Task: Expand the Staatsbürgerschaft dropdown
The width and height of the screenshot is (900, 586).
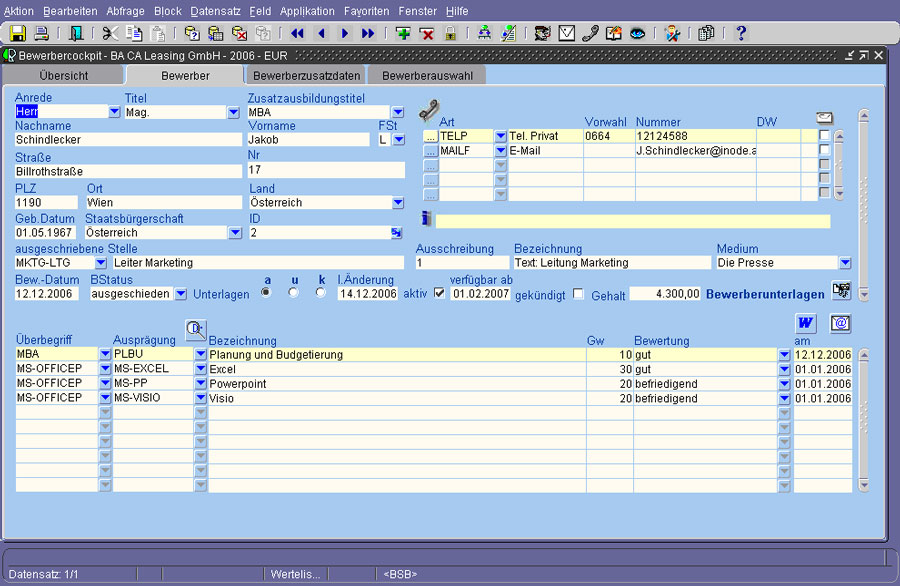Action: coord(235,232)
